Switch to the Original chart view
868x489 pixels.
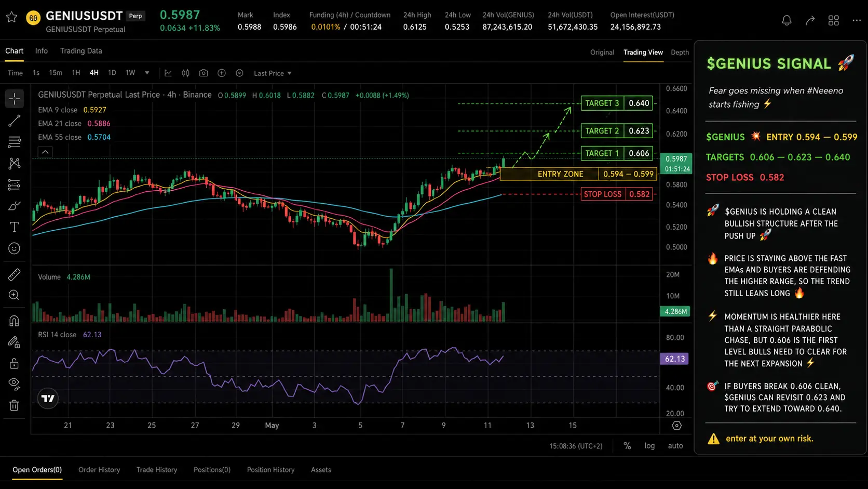point(602,52)
